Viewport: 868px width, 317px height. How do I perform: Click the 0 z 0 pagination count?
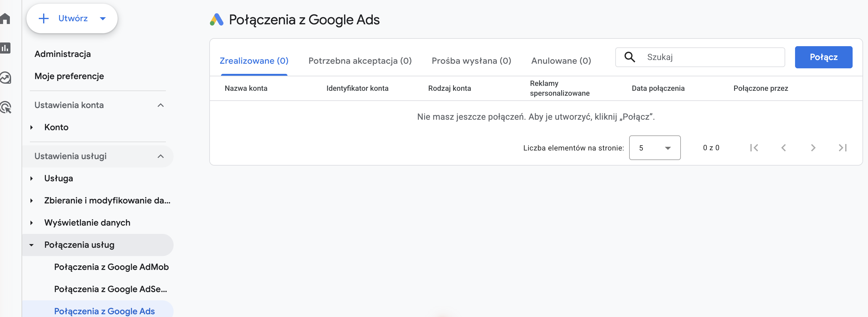(711, 147)
